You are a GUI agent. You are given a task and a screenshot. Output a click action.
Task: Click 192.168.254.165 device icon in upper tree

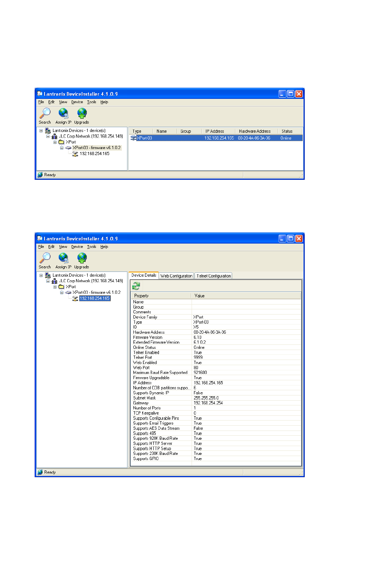[75, 153]
